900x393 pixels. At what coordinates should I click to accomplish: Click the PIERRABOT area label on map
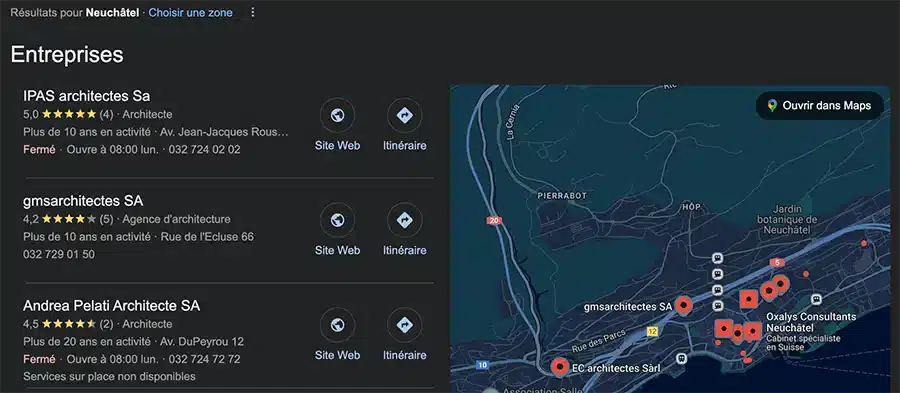click(562, 196)
